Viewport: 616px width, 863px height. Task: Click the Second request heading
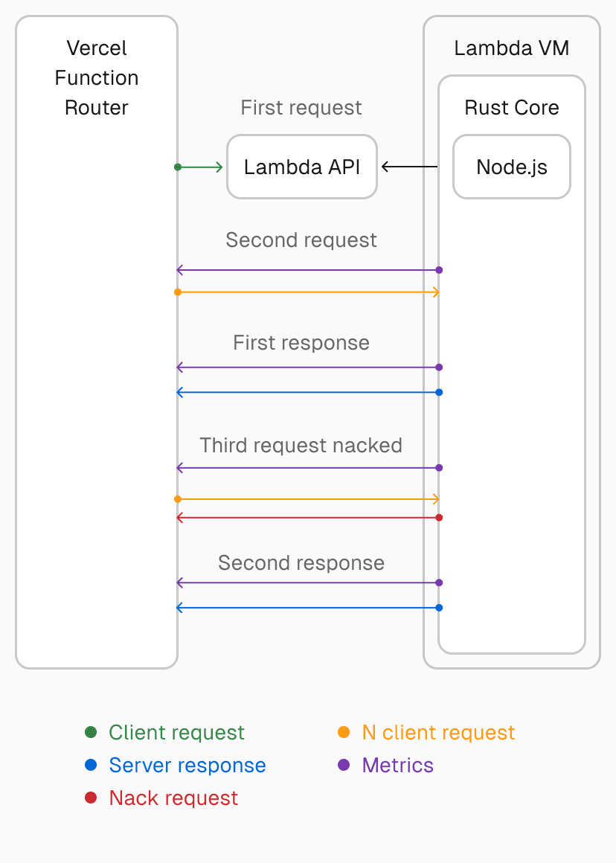tap(301, 240)
